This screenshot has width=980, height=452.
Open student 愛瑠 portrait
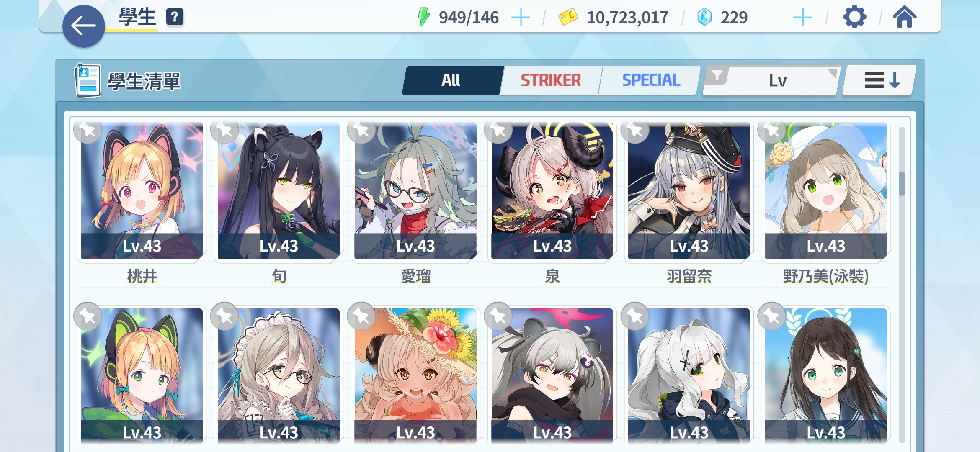click(x=415, y=191)
